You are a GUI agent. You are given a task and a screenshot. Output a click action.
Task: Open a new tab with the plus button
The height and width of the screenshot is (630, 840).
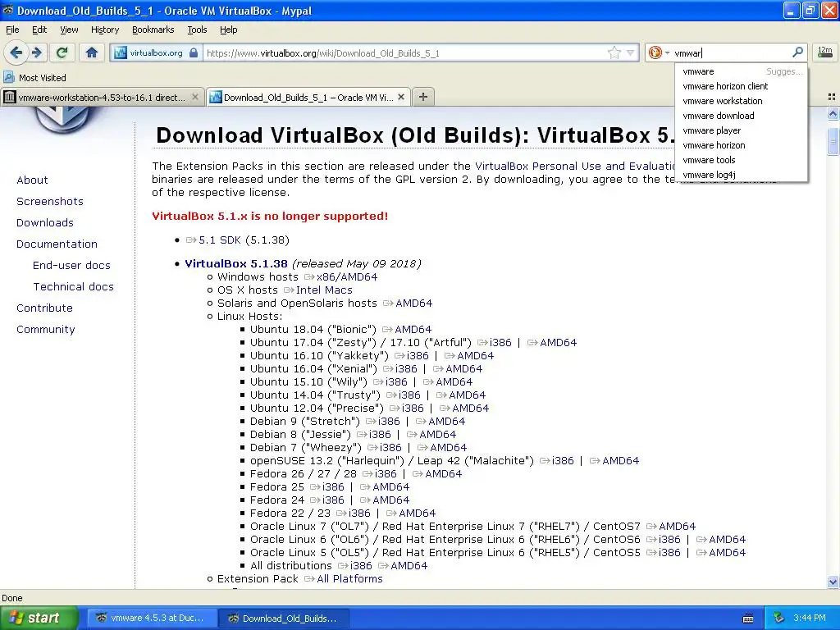coord(423,97)
